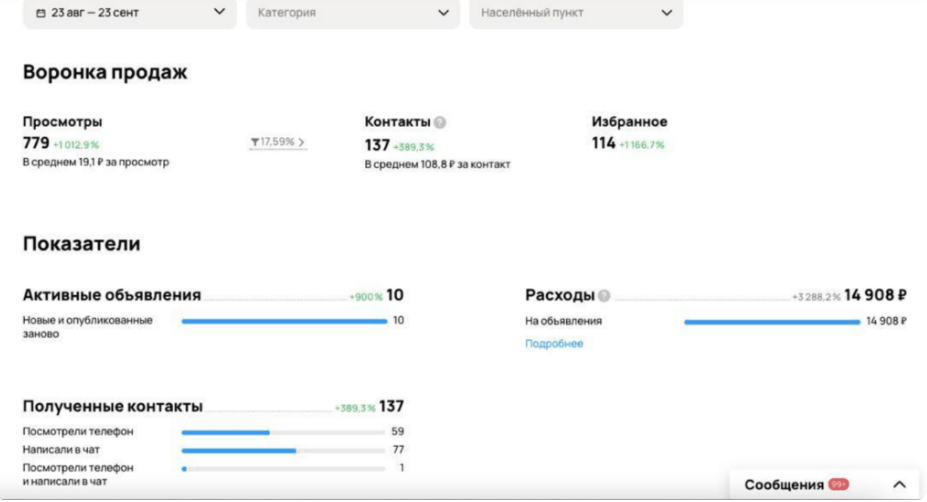Click the Показатели heading
This screenshot has height=502, width=927.
(82, 244)
